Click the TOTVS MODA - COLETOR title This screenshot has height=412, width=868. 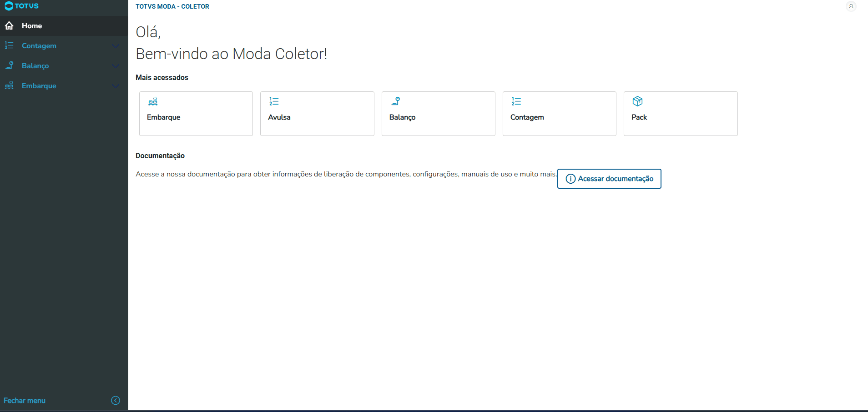coord(172,6)
